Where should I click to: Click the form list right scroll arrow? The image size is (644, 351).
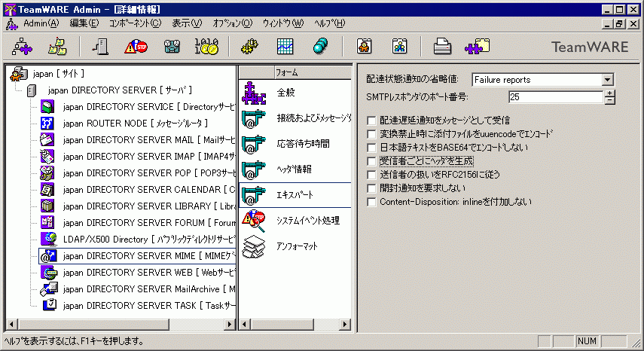345,325
